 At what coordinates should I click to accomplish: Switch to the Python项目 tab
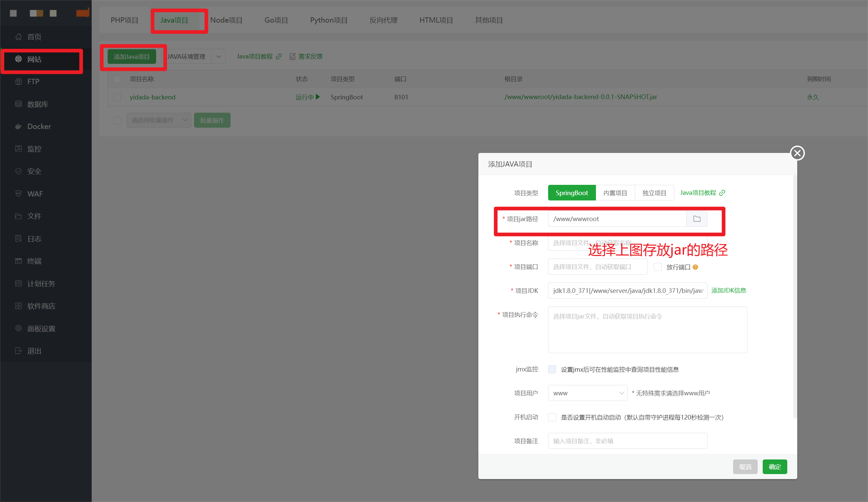click(329, 20)
